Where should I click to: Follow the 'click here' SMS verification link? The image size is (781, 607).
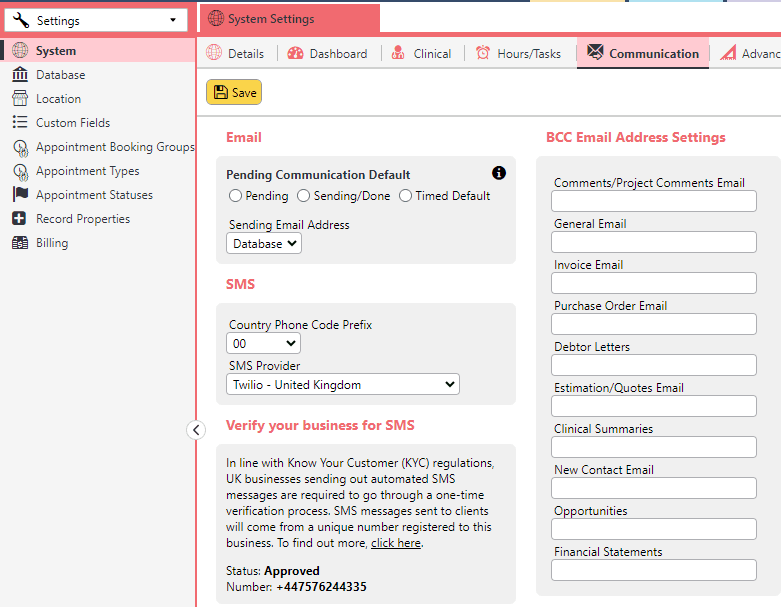pyautogui.click(x=396, y=543)
